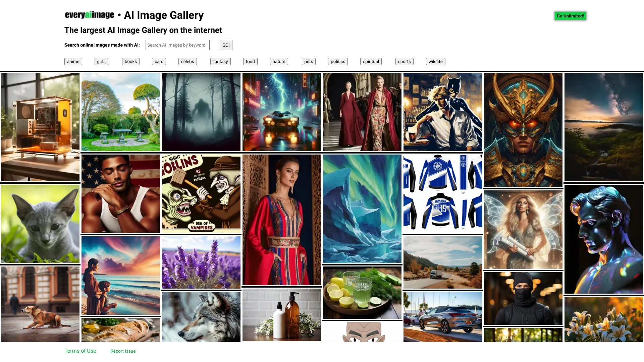Click the Terms of Use link
The width and height of the screenshot is (644, 362).
tap(80, 351)
